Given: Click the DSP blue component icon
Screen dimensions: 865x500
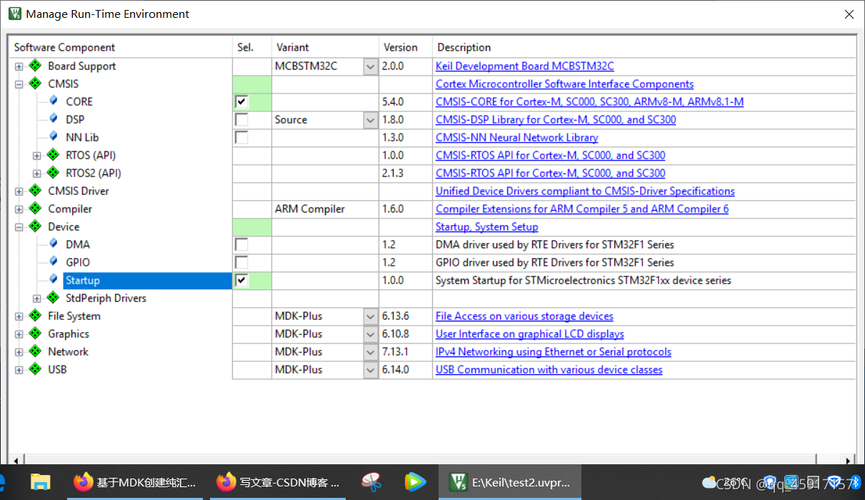Looking at the screenshot, I should (x=54, y=118).
